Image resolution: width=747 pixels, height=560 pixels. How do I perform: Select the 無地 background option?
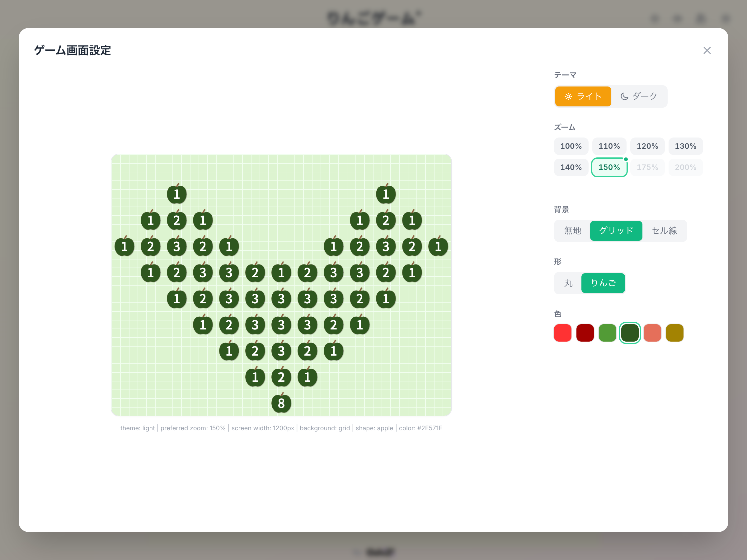coord(572,231)
